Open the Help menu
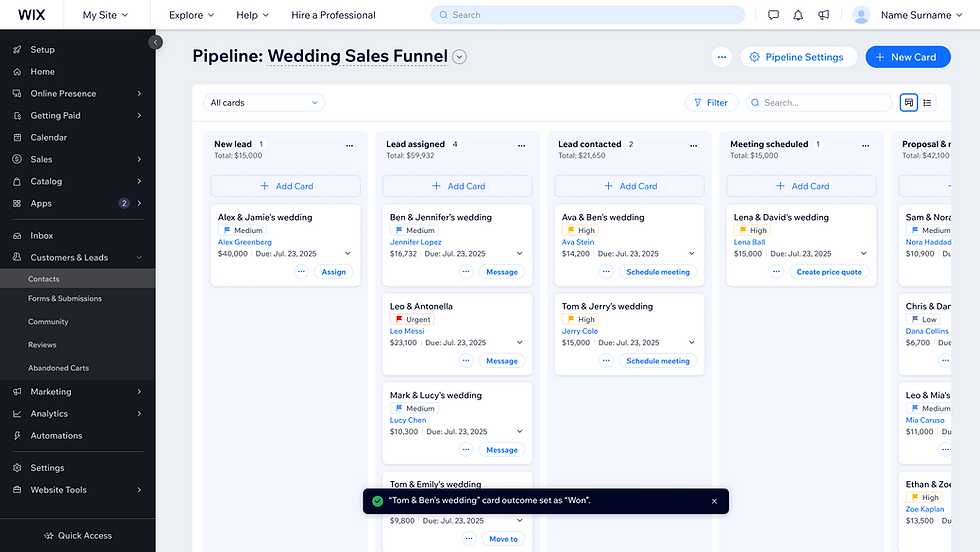980x552 pixels. (x=252, y=15)
